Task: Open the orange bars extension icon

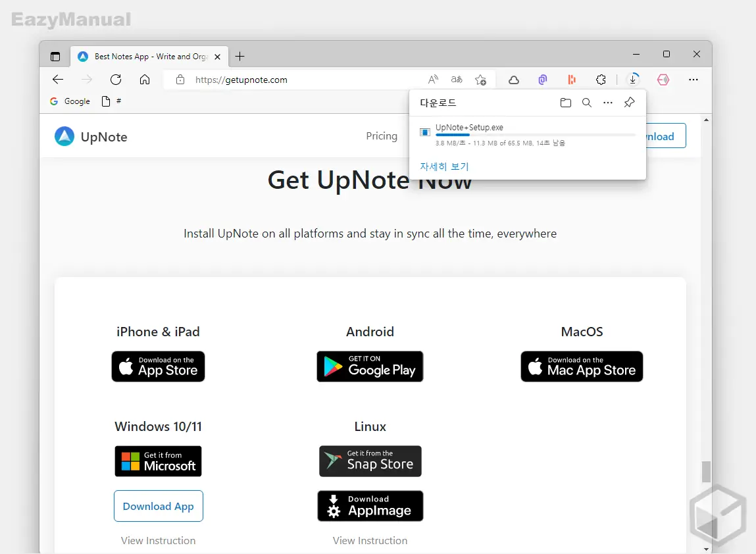Action: [x=572, y=80]
